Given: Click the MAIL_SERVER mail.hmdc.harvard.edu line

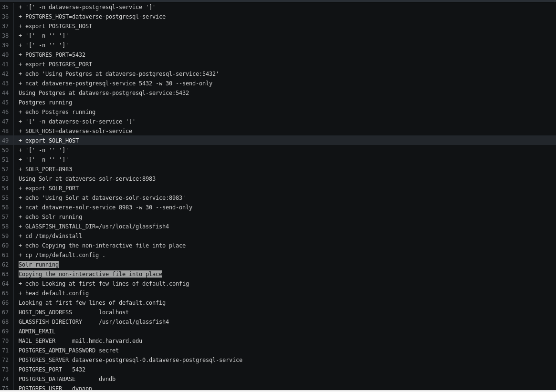Looking at the screenshot, I should (81, 341).
